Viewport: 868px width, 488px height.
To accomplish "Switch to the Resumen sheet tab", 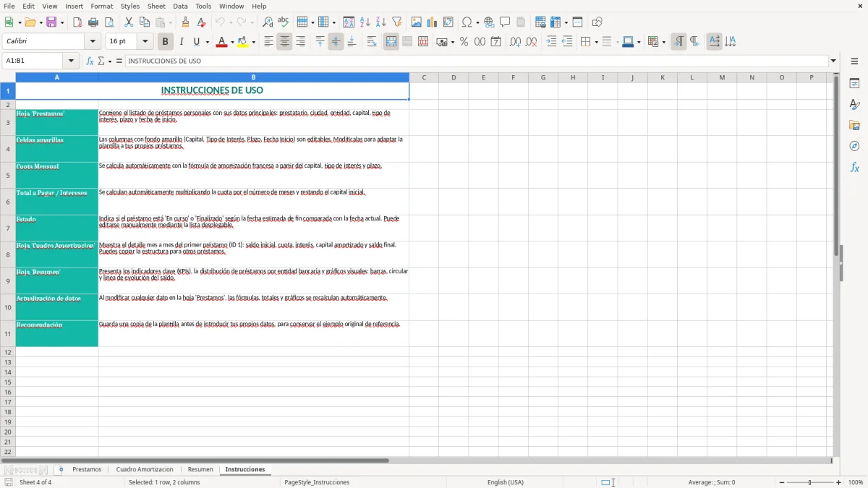I will [200, 470].
